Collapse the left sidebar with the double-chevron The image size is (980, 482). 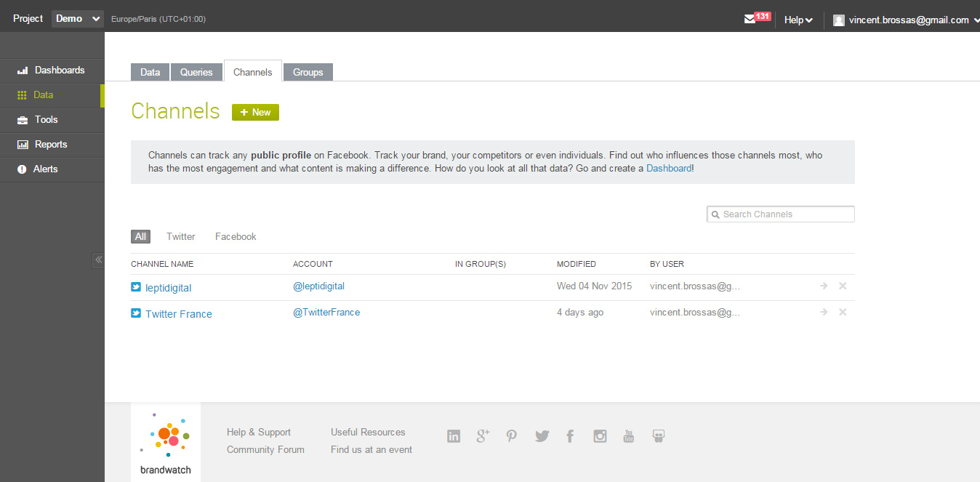tap(99, 260)
